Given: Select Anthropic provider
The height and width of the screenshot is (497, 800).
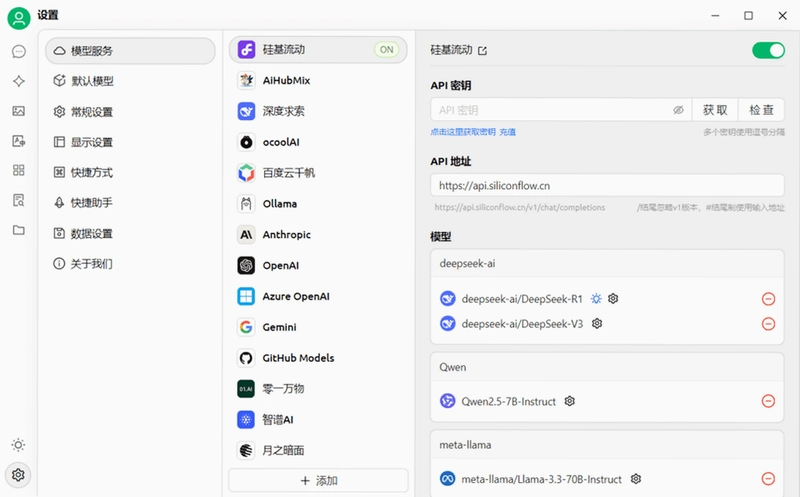Looking at the screenshot, I should [318, 235].
